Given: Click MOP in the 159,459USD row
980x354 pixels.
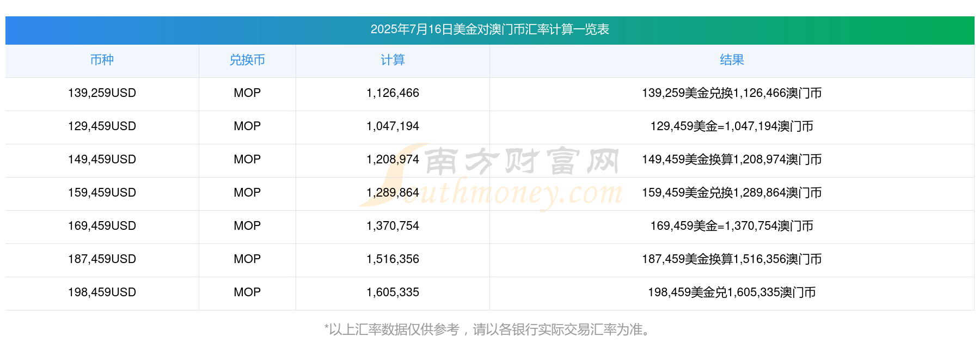Looking at the screenshot, I should click(247, 193).
